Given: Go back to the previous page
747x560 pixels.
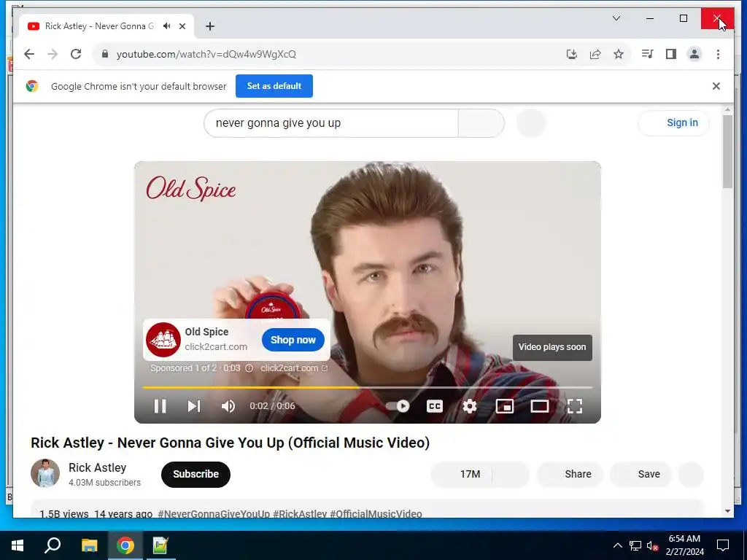Looking at the screenshot, I should pyautogui.click(x=29, y=54).
